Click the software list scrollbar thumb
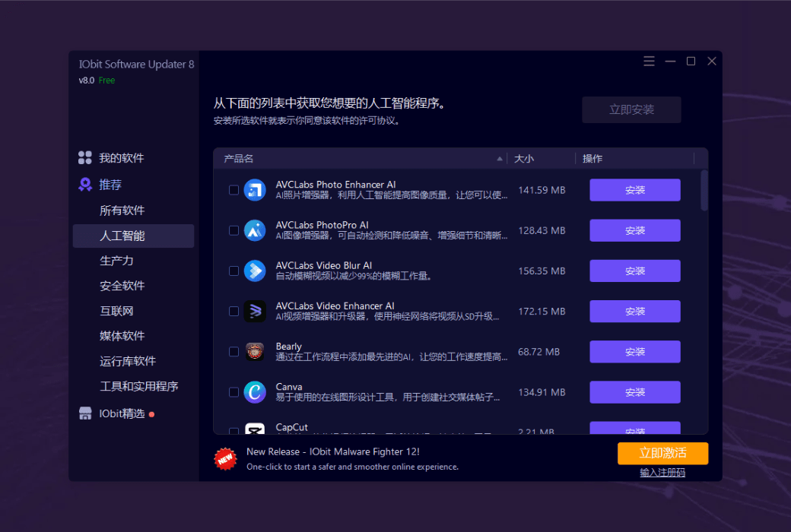 [704, 191]
